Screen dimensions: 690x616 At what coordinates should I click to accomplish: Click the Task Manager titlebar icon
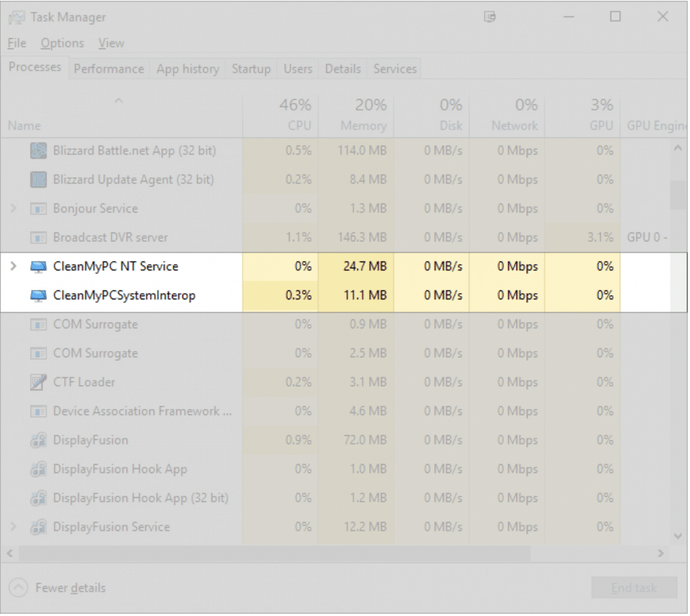click(x=16, y=17)
